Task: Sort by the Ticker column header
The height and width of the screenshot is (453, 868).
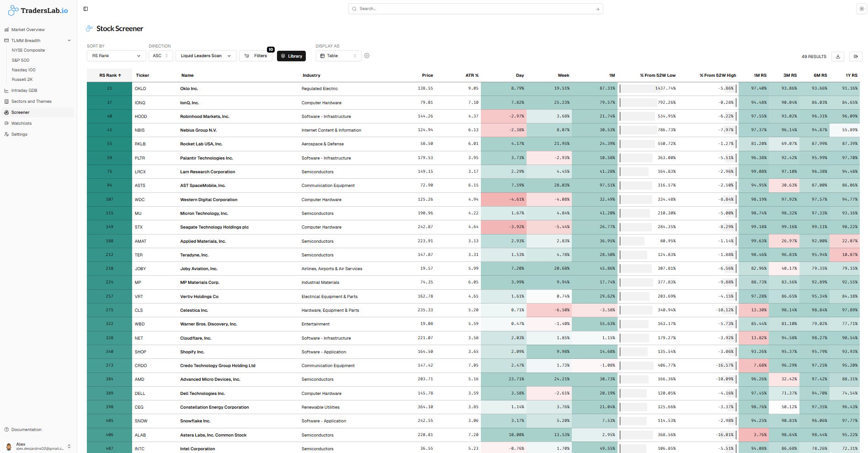Action: (x=143, y=75)
